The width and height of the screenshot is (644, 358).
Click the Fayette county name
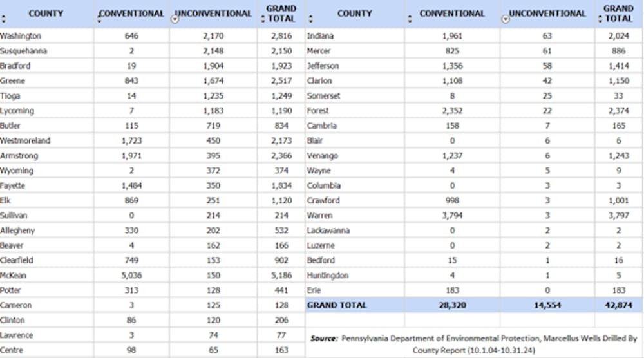12,185
